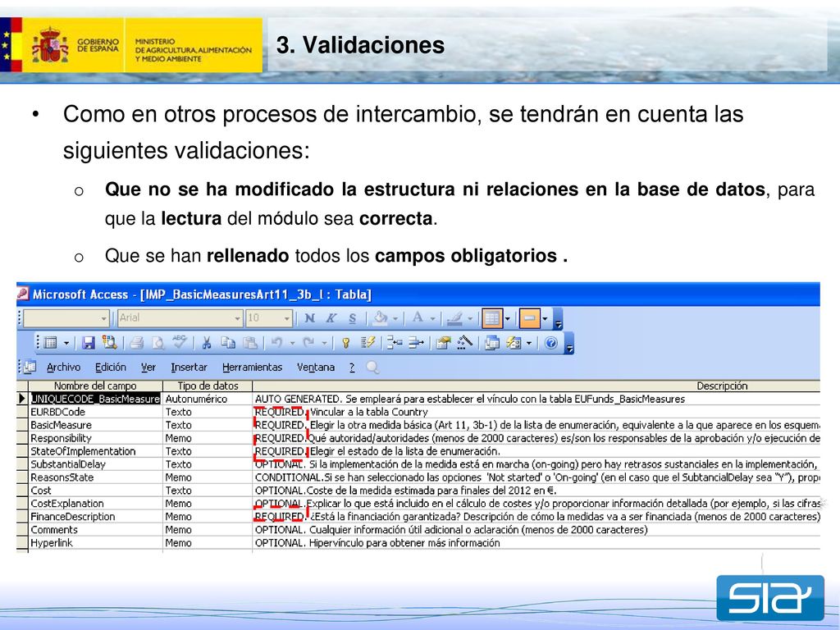
Task: Open the Redo history dropdown arrow
Action: point(324,344)
